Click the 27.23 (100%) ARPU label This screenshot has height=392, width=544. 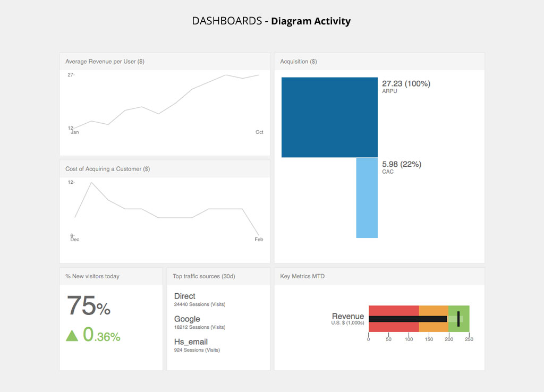tap(406, 84)
